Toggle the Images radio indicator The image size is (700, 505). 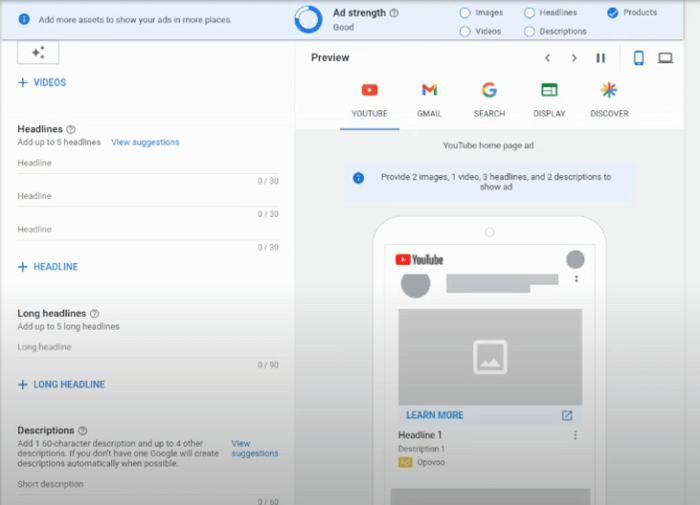pos(465,13)
